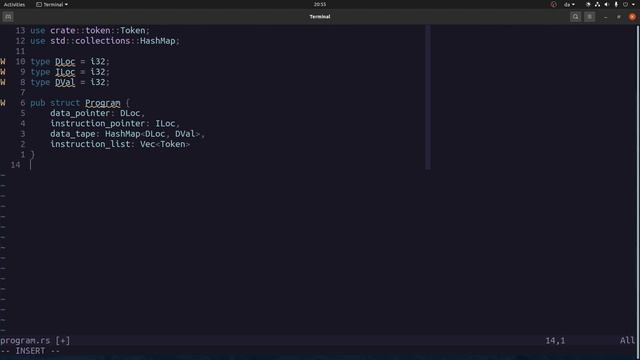
Task: Close the Terminal window
Action: (x=632, y=17)
